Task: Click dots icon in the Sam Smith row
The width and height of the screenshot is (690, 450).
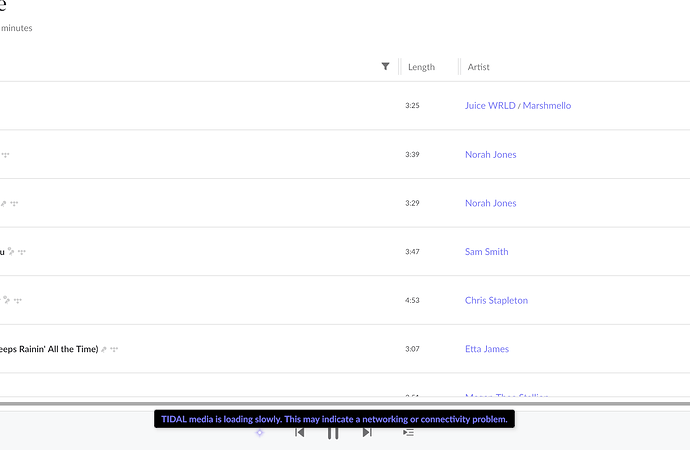Action: [22, 252]
